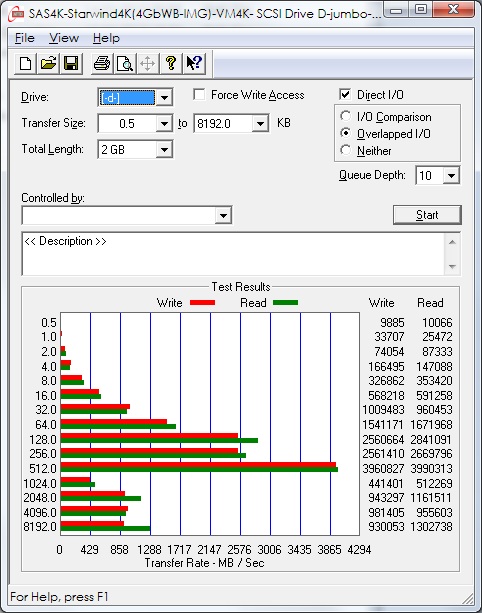
Task: Click the Description box scroll up arrow
Action: tap(452, 242)
